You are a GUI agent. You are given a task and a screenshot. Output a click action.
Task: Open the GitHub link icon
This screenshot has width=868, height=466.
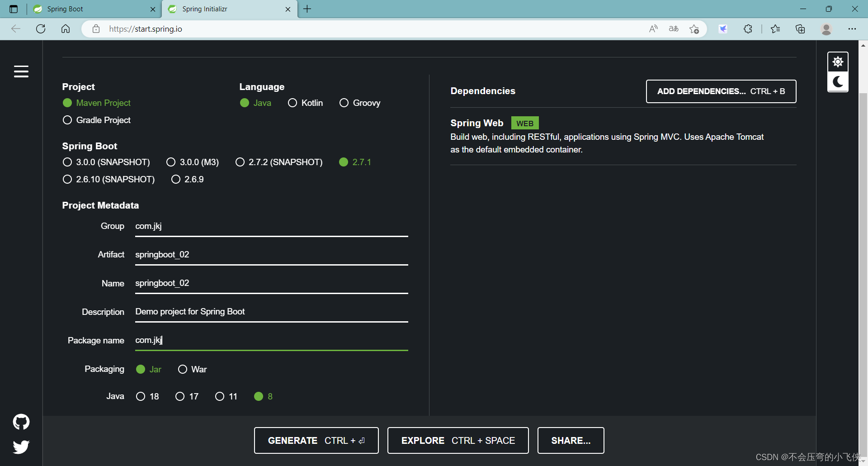21,422
